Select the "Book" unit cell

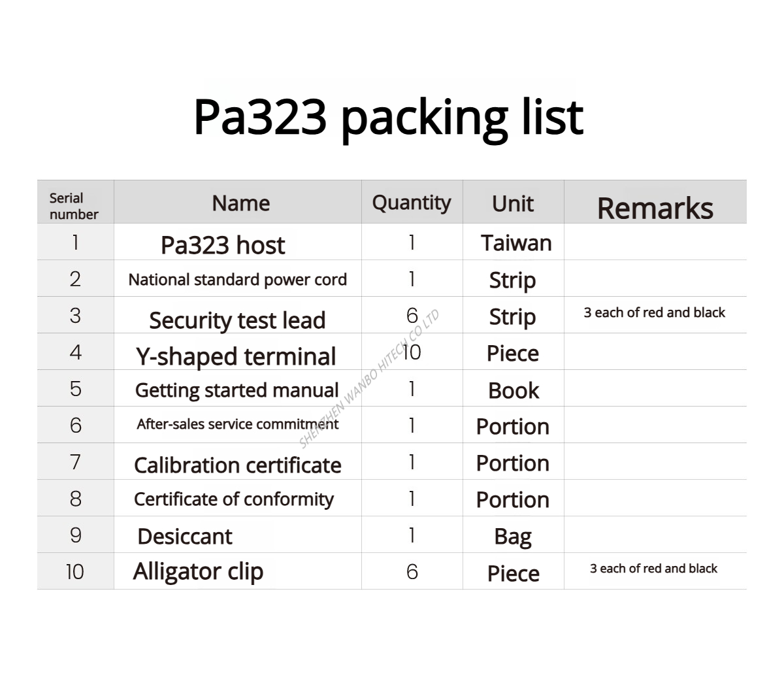pyautogui.click(x=514, y=391)
